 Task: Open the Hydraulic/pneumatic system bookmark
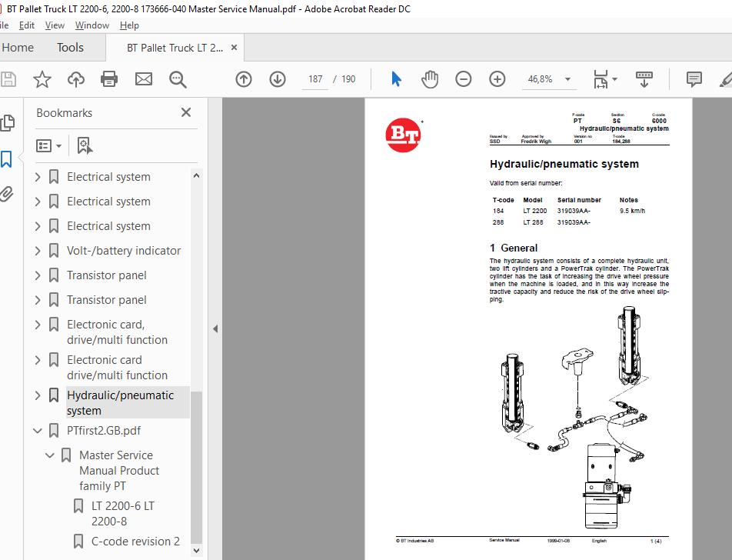point(120,402)
